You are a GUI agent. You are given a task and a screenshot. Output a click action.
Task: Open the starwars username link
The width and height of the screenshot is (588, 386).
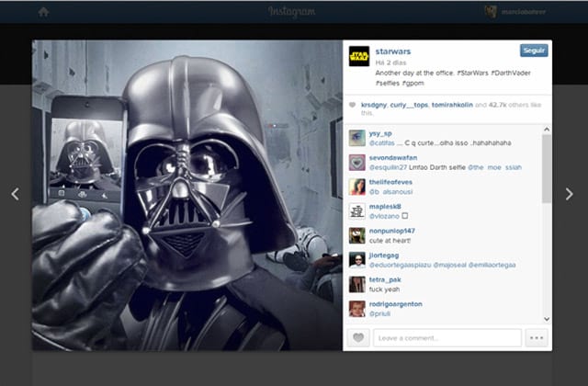(x=393, y=51)
